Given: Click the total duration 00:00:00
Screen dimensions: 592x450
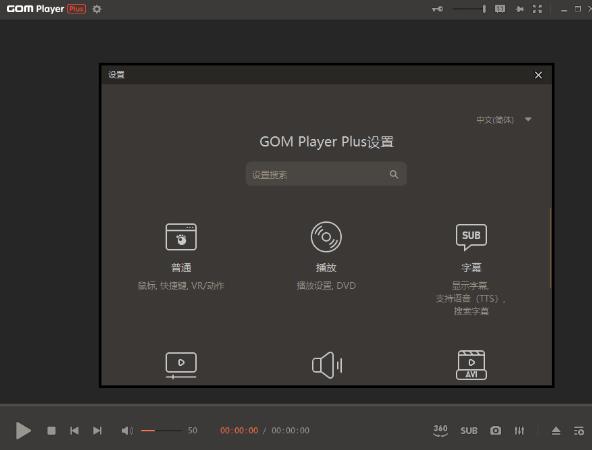Looking at the screenshot, I should pyautogui.click(x=290, y=430).
